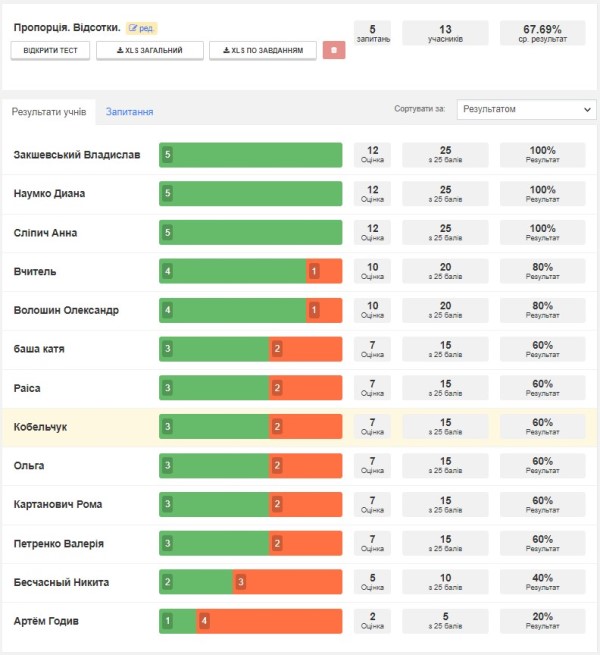Select the Результати учнів tab
Viewport: 600px width, 655px height.
pos(49,112)
